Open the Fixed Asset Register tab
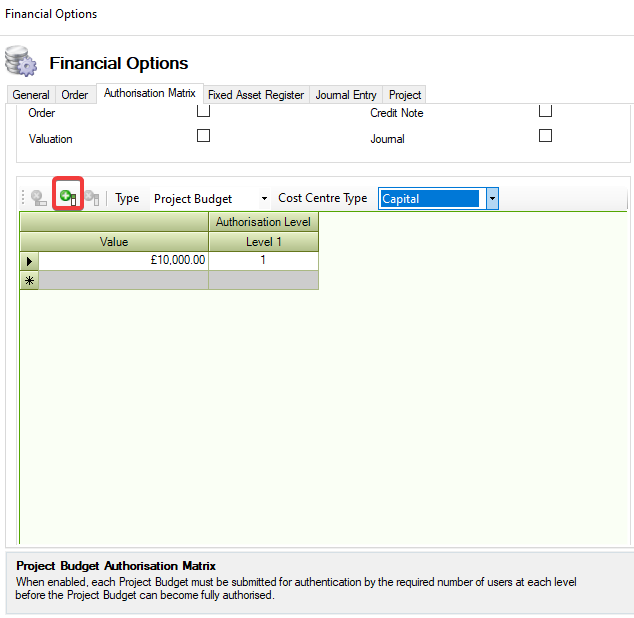634x618 pixels. 255,95
